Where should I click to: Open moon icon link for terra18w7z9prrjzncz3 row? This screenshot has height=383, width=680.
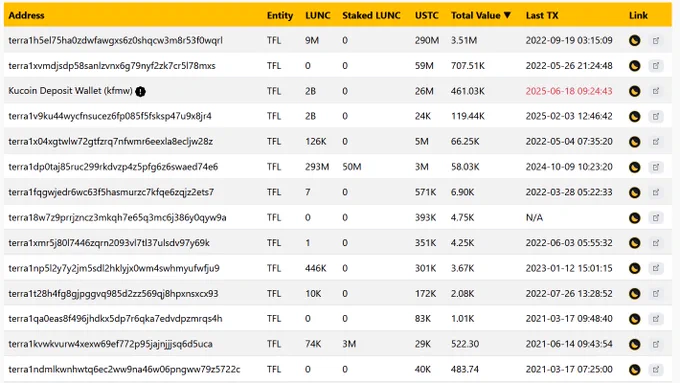pos(634,218)
